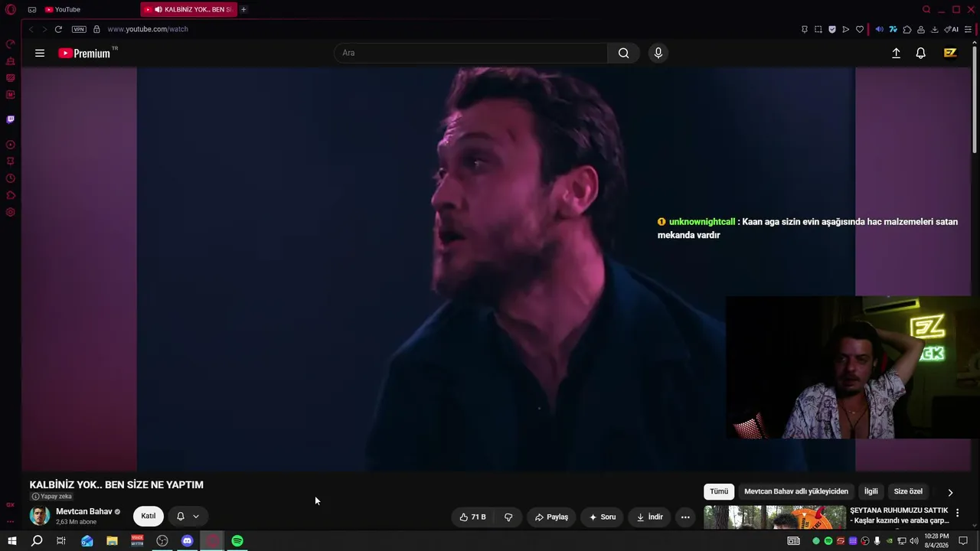Expand the notification bell dropdown for channel

(x=188, y=517)
